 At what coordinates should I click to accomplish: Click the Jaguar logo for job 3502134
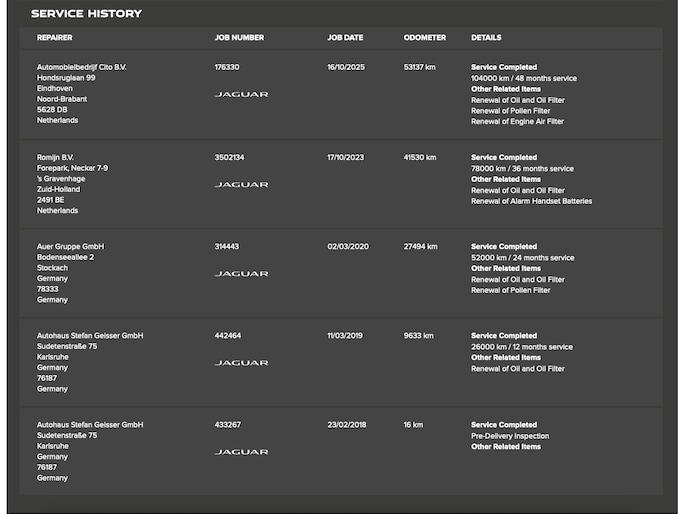(x=241, y=185)
